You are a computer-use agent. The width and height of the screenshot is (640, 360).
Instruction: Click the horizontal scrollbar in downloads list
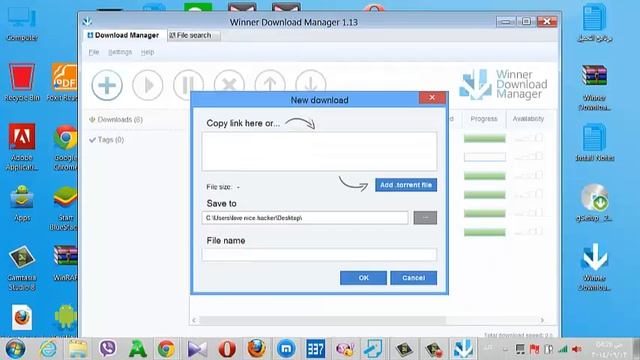pos(322,320)
